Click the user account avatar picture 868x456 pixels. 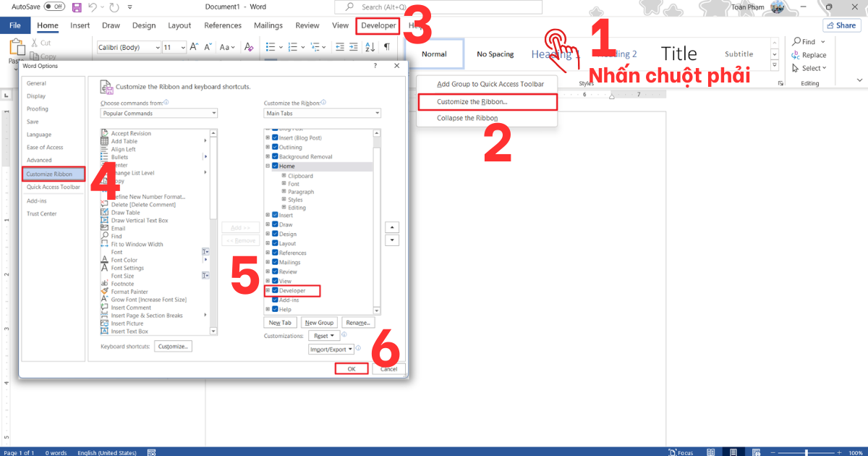click(778, 7)
